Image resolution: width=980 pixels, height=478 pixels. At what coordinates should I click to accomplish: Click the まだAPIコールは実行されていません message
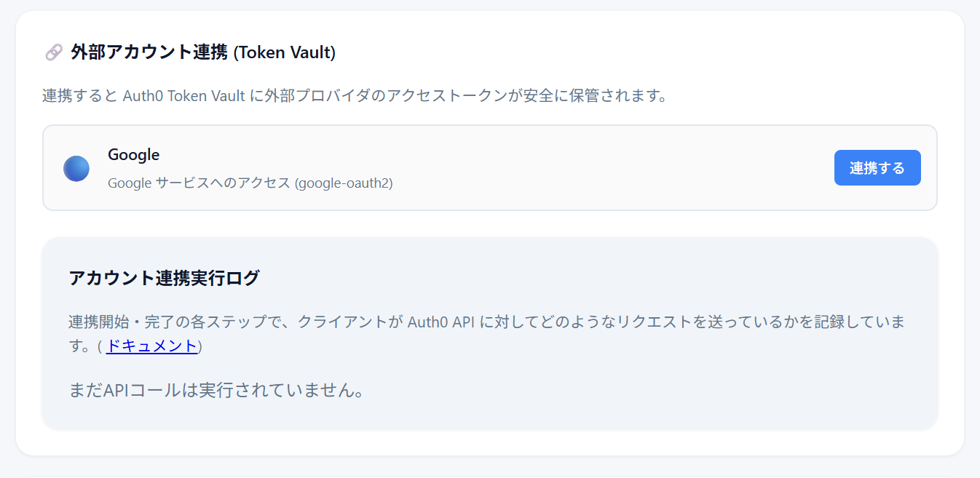coord(216,391)
